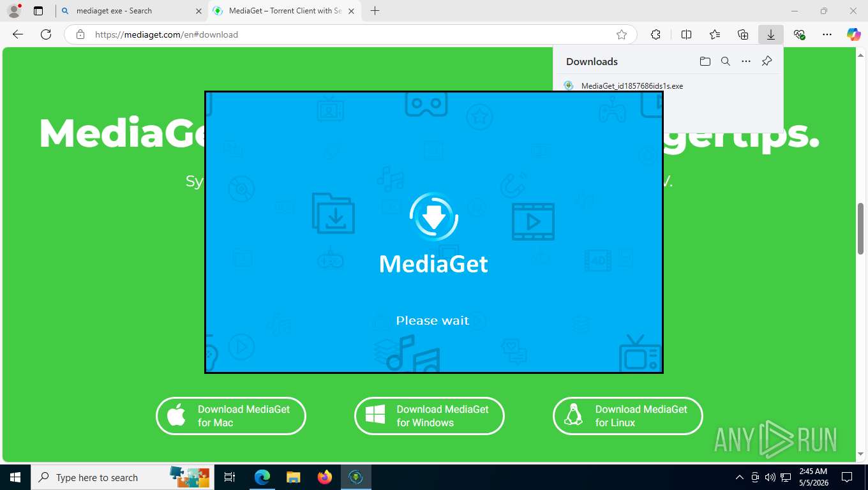Screen dimensions: 868x490
Task: Click the address bar showing mediaget.com
Action: pyautogui.click(x=350, y=34)
